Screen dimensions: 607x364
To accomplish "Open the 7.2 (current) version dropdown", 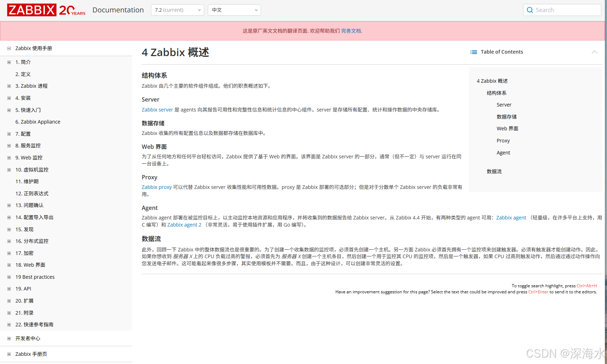I will tap(178, 10).
